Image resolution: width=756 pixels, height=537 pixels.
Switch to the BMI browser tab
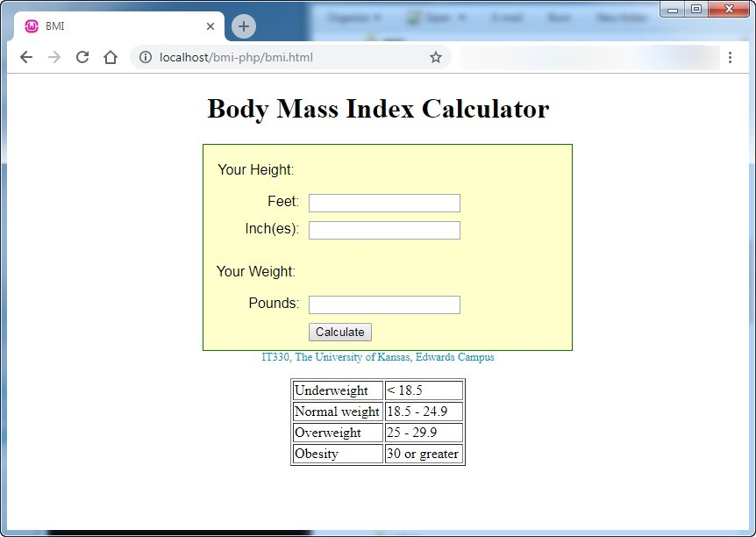click(105, 26)
